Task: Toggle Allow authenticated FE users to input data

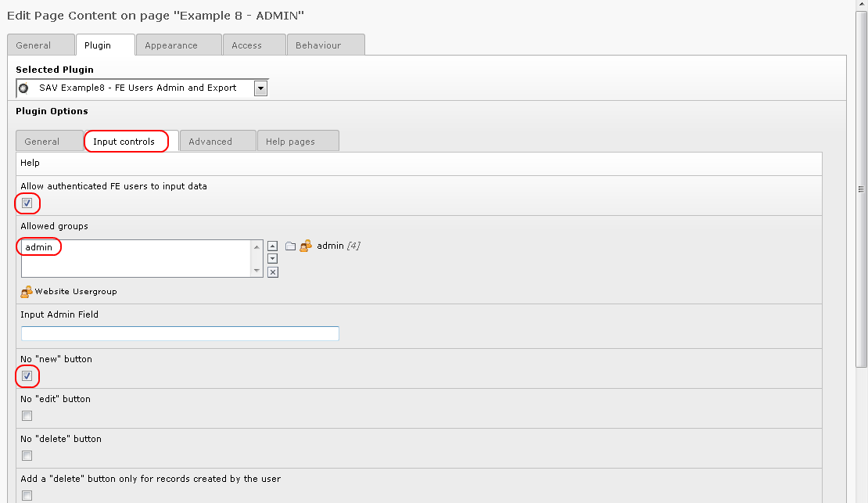Action: coord(27,203)
